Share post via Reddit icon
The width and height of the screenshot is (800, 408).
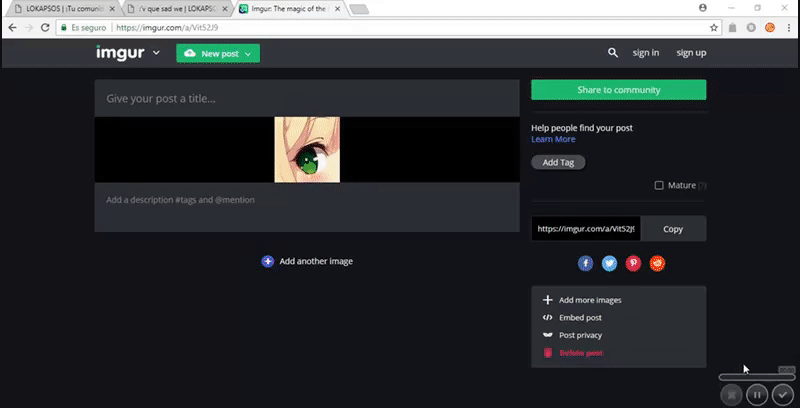coord(657,263)
